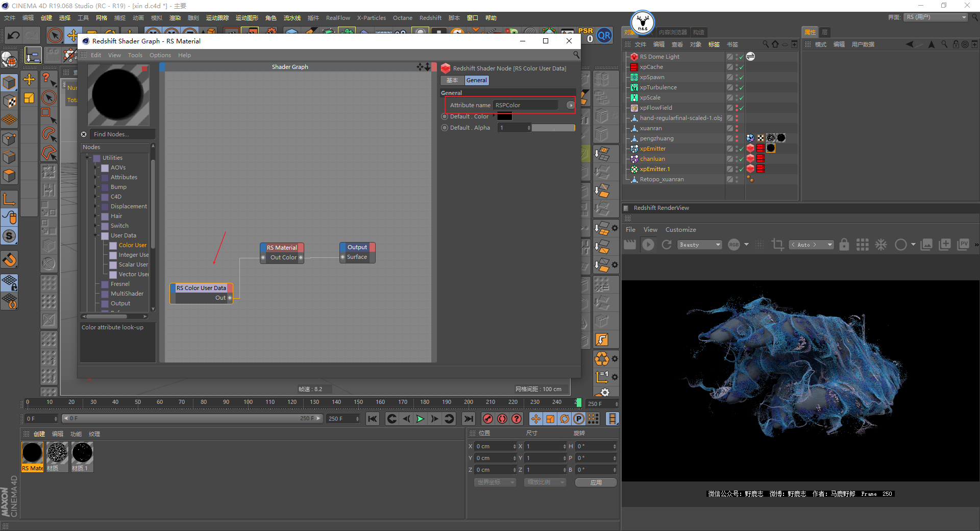
Task: Select the RenderView crop region tool
Action: [x=777, y=245]
